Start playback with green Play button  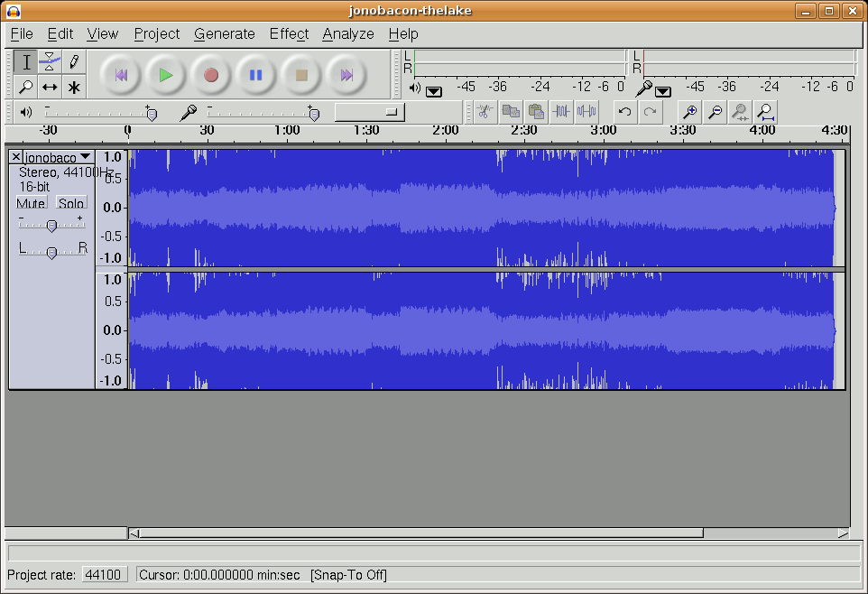pos(165,75)
